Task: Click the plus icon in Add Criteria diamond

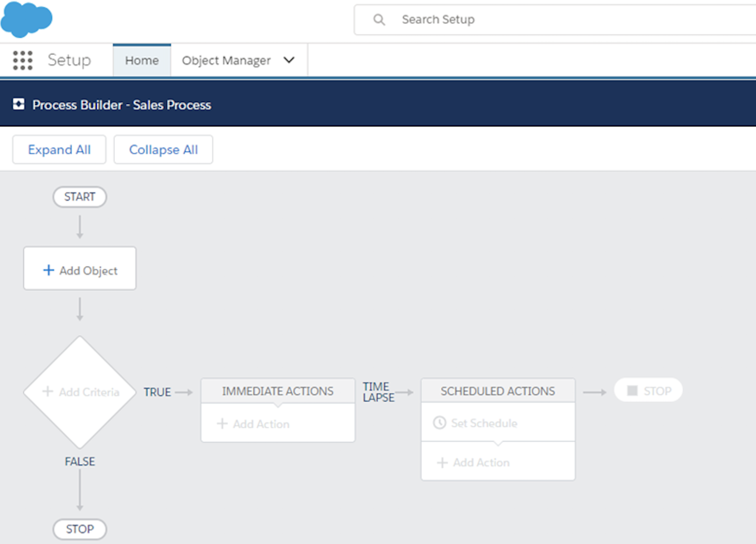Action: [x=48, y=391]
